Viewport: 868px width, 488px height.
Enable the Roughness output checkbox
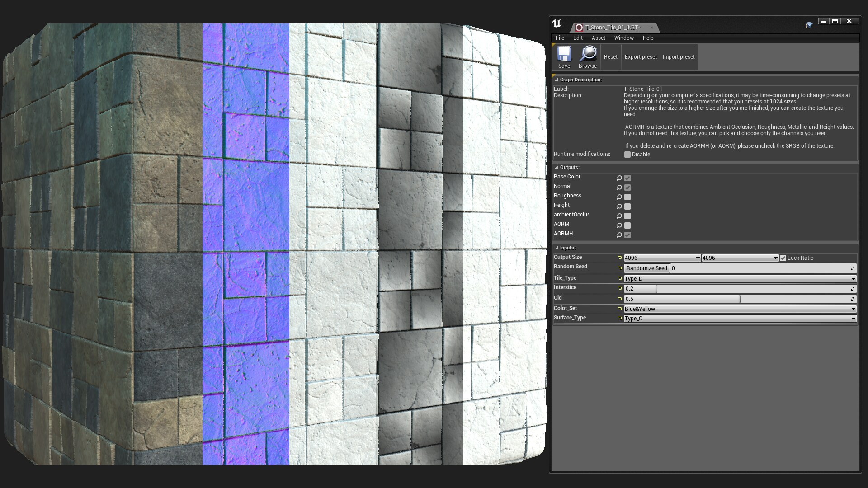pyautogui.click(x=627, y=197)
